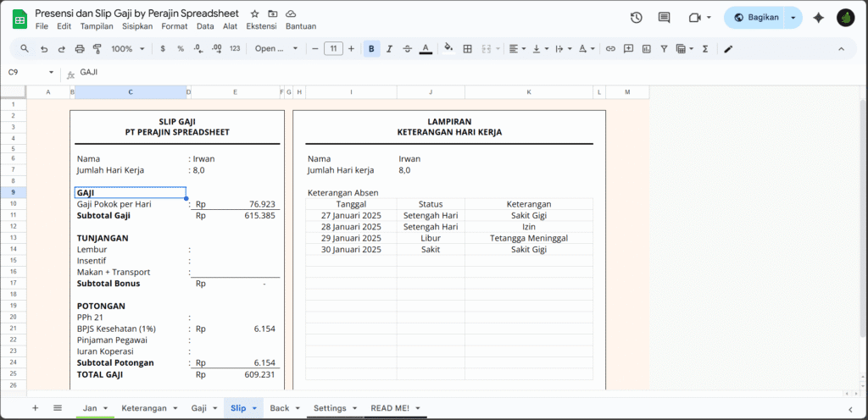Insert a link
Screen dimensions: 868x420
(x=610, y=48)
